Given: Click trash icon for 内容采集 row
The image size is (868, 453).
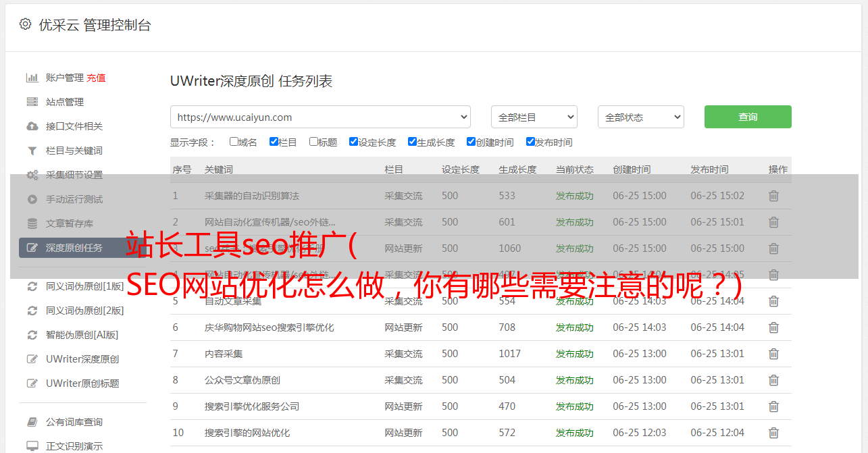Looking at the screenshot, I should (x=773, y=354).
